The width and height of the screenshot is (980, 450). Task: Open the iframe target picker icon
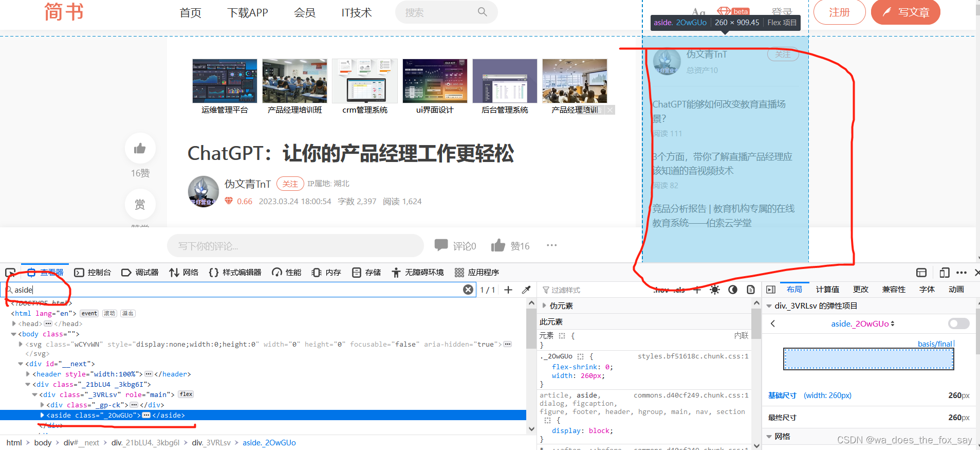point(921,273)
